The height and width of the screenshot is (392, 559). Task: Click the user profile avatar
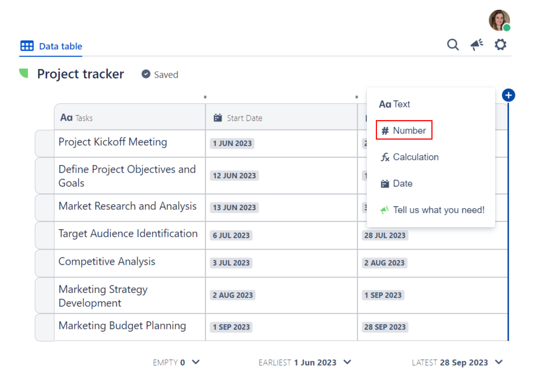click(499, 21)
